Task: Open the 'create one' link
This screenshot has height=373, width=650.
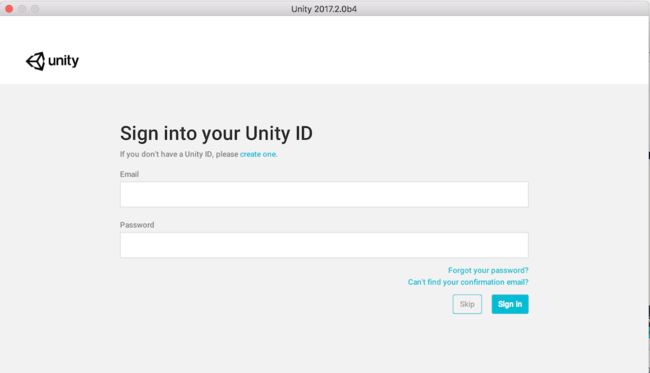Action: coord(258,154)
